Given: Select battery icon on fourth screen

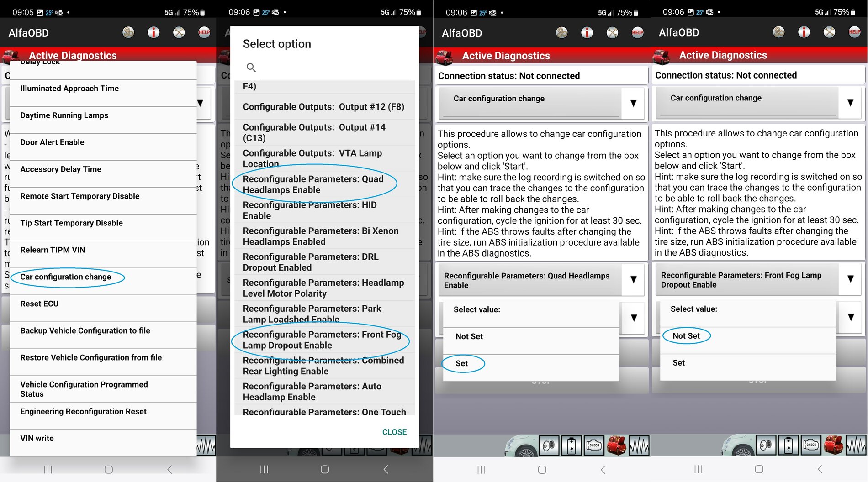Looking at the screenshot, I should click(789, 445).
